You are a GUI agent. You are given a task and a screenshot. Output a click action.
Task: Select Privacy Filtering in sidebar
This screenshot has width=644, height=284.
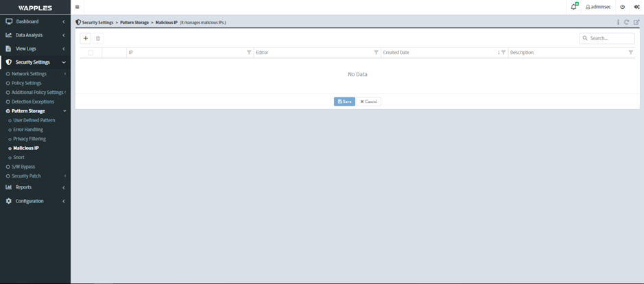point(29,139)
